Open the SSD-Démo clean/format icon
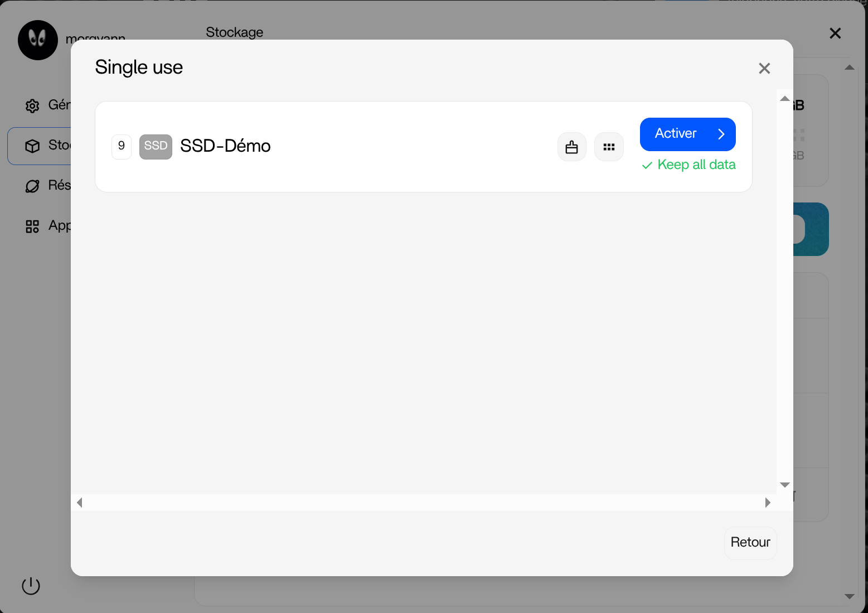 point(572,147)
